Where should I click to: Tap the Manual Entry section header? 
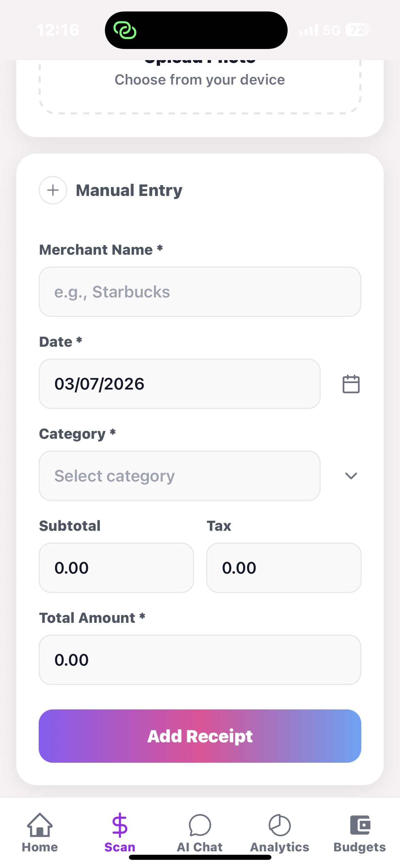(x=129, y=190)
